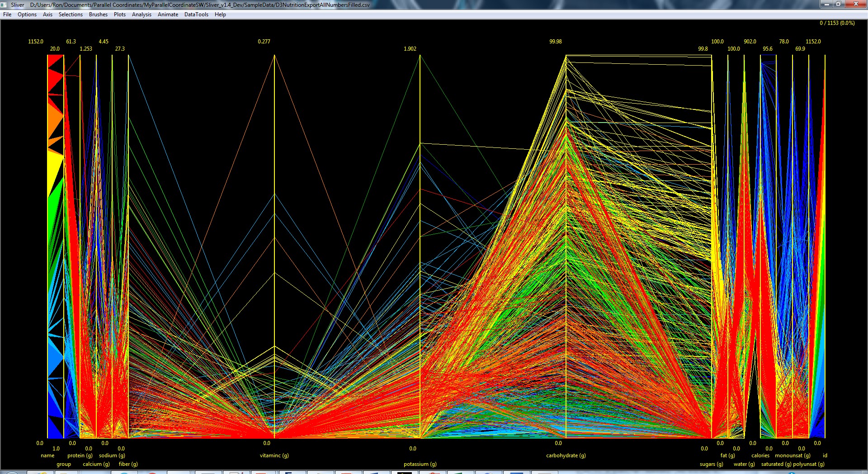Click the carbohydrate (g) axis label
The image size is (868, 474).
[x=566, y=455]
